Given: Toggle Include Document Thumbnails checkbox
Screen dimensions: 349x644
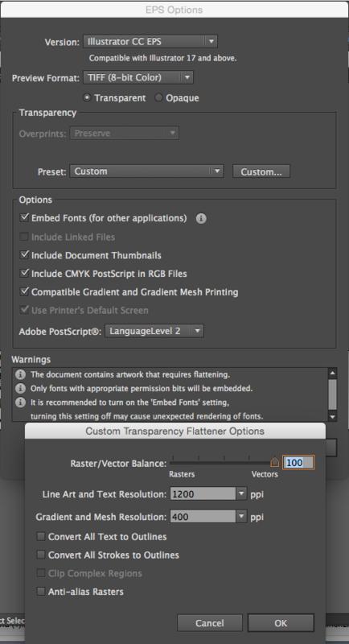Looking at the screenshot, I should (x=25, y=255).
